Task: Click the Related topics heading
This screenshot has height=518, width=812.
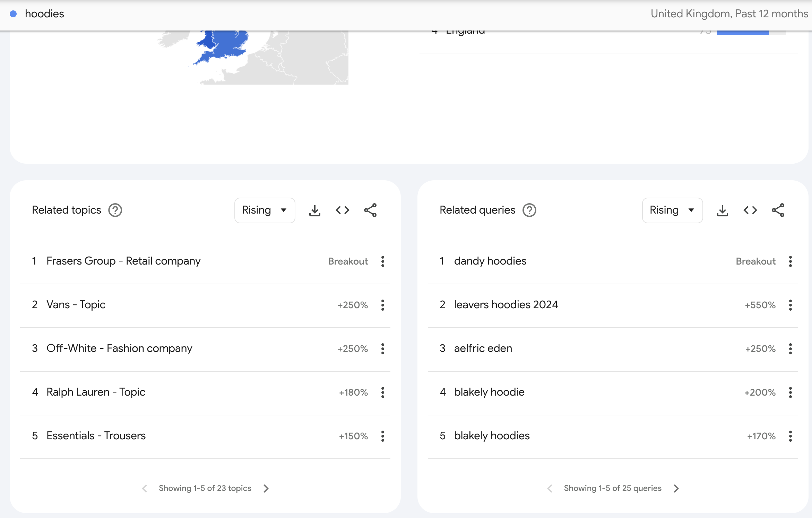Action: (67, 210)
